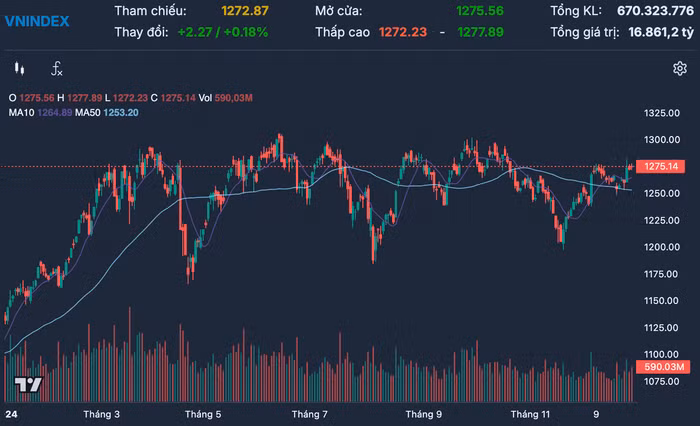Image resolution: width=700 pixels, height=426 pixels.
Task: Click the volume tag 590.03M on axis
Action: pyautogui.click(x=662, y=368)
